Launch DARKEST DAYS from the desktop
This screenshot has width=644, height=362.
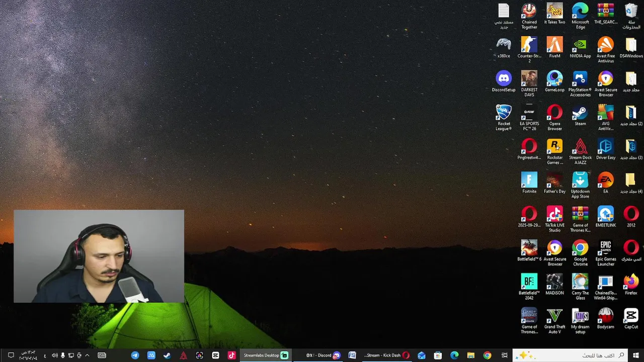pyautogui.click(x=529, y=83)
